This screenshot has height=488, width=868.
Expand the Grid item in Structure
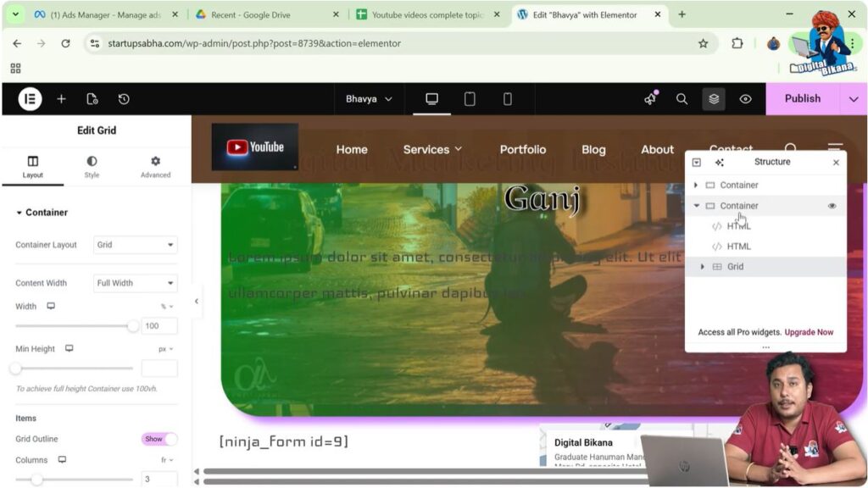(x=702, y=267)
